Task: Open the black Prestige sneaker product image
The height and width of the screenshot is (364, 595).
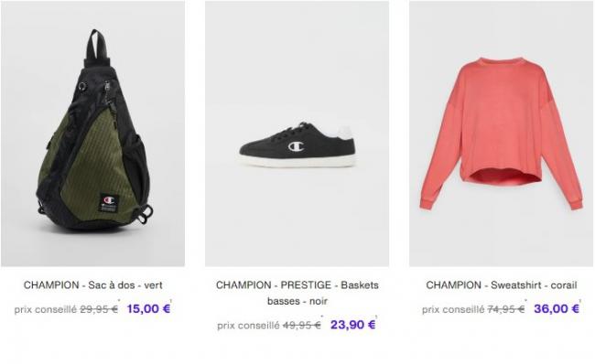Action: point(297,134)
